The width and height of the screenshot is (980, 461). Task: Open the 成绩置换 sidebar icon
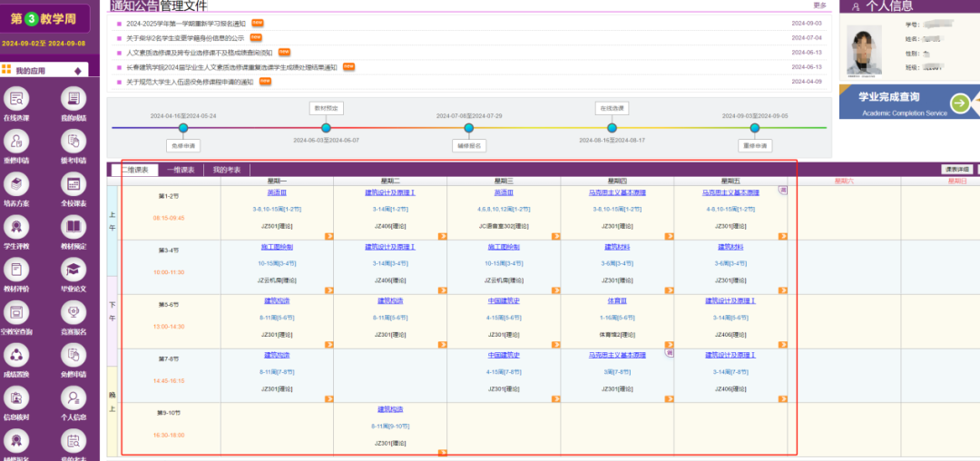(x=16, y=355)
